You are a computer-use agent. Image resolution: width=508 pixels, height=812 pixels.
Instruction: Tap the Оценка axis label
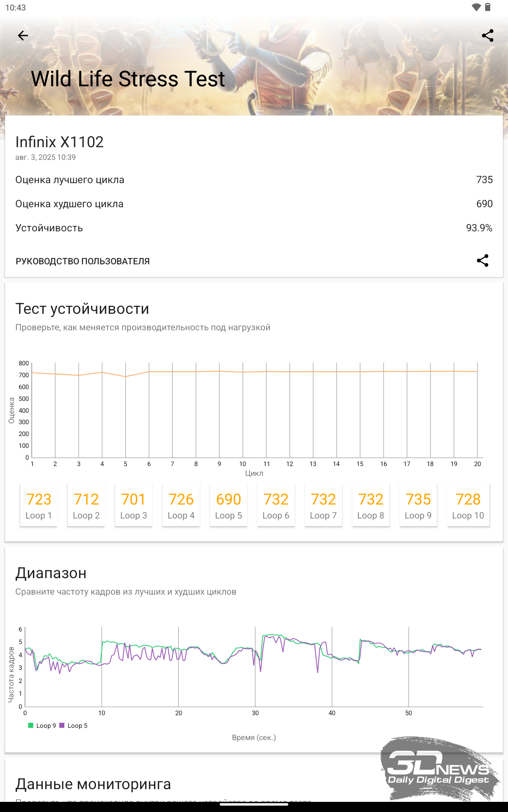(x=11, y=410)
